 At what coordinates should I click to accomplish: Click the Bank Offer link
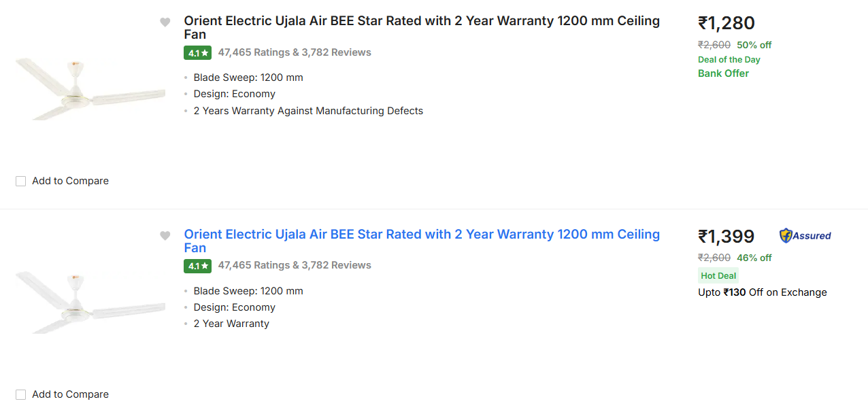click(723, 73)
